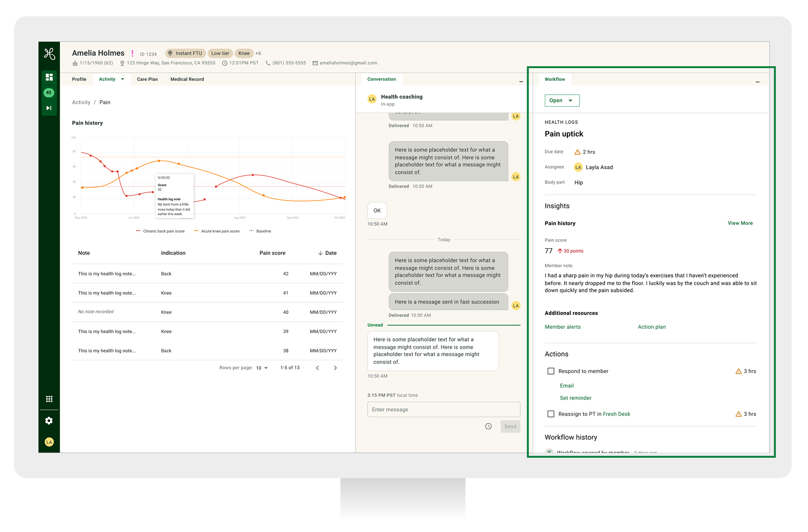Expand the Activity tab dropdown arrow
This screenshot has width=808, height=532.
click(122, 79)
